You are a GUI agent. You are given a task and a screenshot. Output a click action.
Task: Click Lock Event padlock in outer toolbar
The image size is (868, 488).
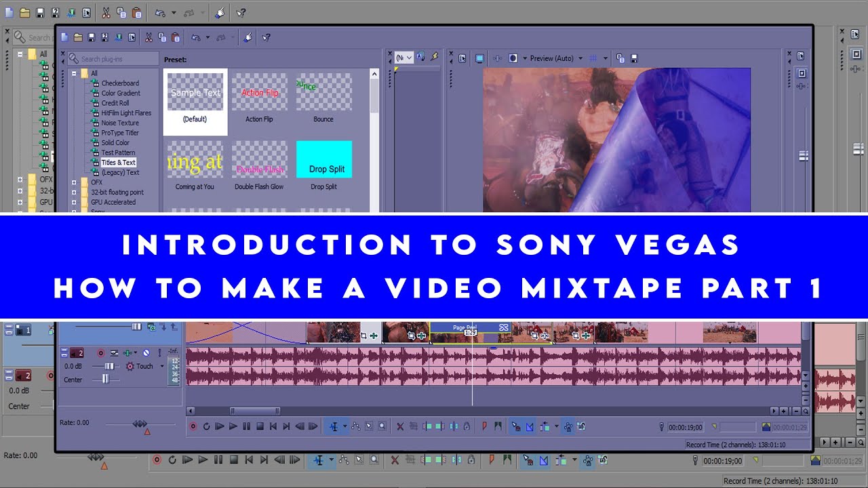click(471, 460)
